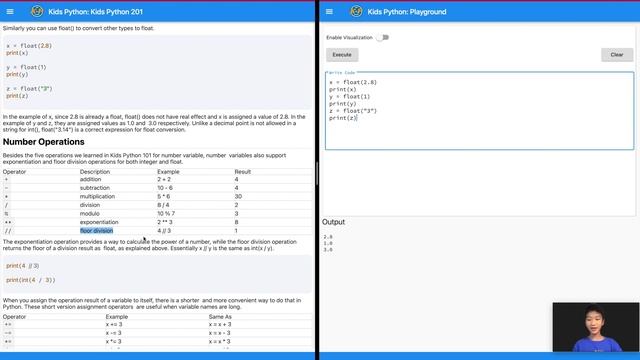Click the 'subtraction' description cell
640x360 pixels.
coord(95,188)
